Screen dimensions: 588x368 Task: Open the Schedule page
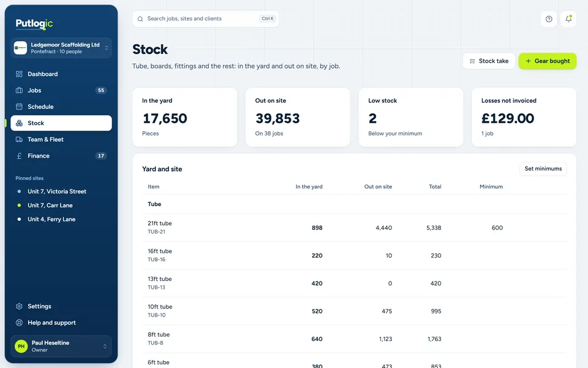click(61, 107)
